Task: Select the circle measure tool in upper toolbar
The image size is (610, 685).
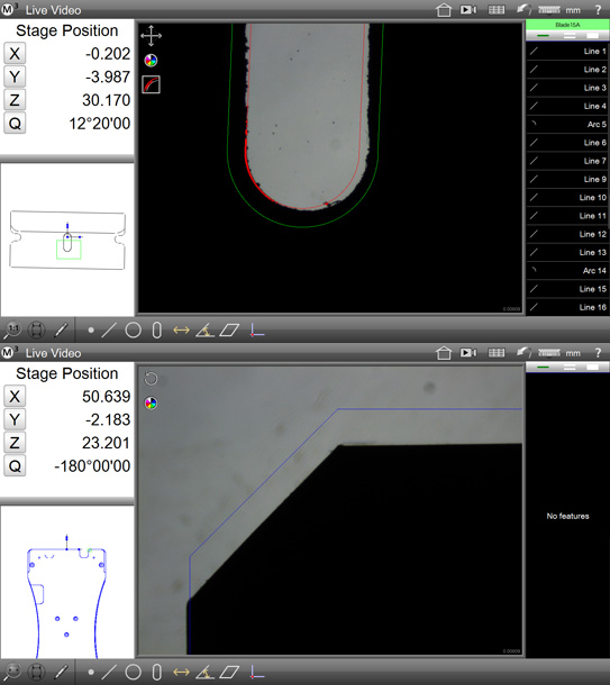Action: coord(133,330)
